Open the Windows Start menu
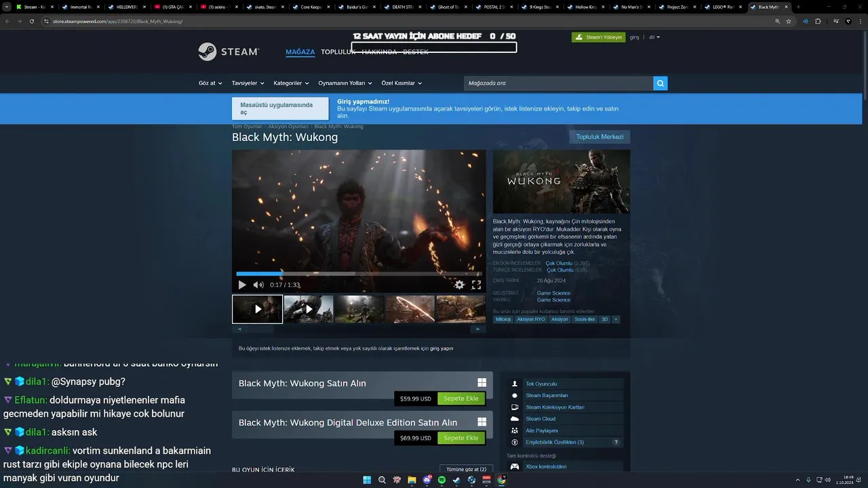868x488 pixels. click(x=367, y=480)
